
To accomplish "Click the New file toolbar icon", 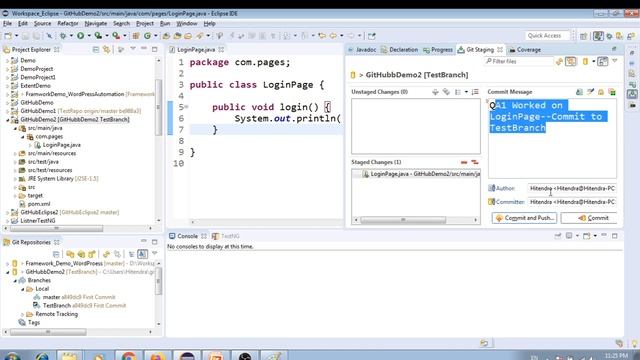I will pyautogui.click(x=9, y=36).
